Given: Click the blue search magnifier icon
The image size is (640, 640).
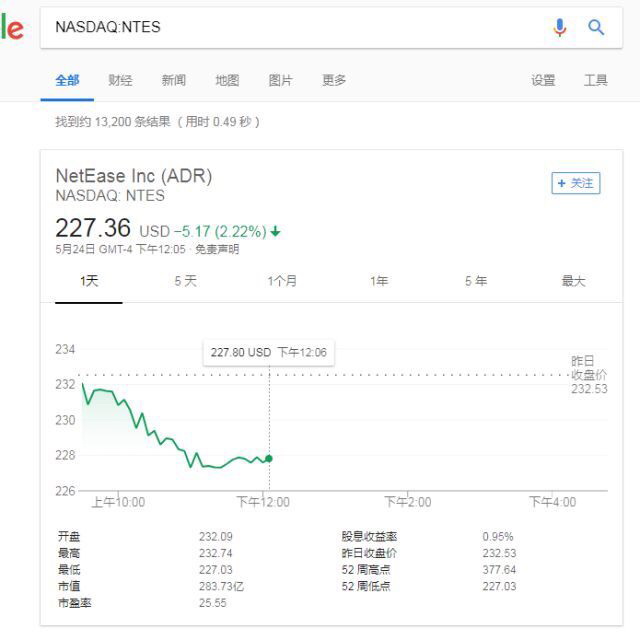Looking at the screenshot, I should [x=596, y=27].
